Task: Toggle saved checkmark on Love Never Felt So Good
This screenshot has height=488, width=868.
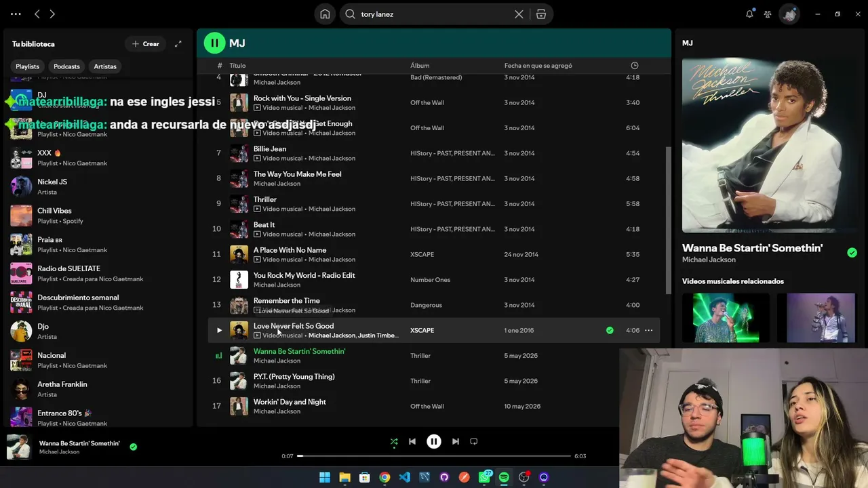Action: [610, 331]
